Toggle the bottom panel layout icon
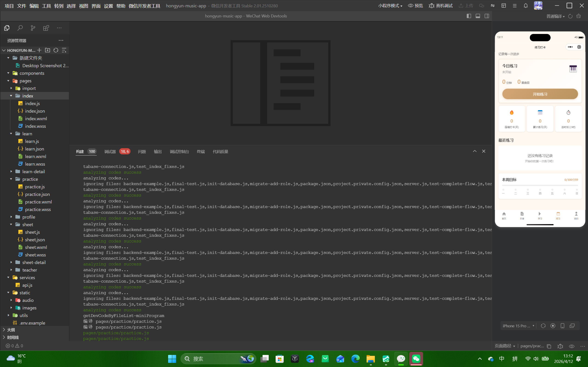 pos(478,16)
